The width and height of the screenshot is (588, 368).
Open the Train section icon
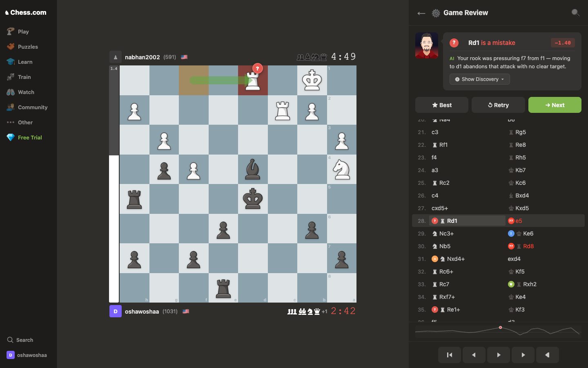coord(11,77)
